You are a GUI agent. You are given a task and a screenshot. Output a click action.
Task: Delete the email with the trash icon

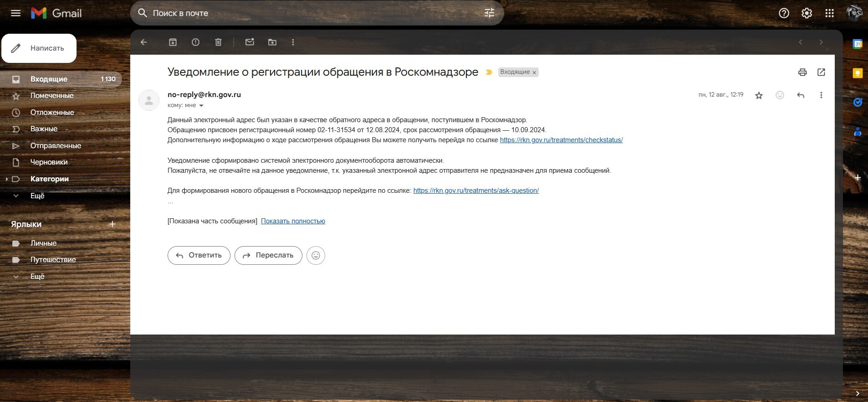[218, 42]
